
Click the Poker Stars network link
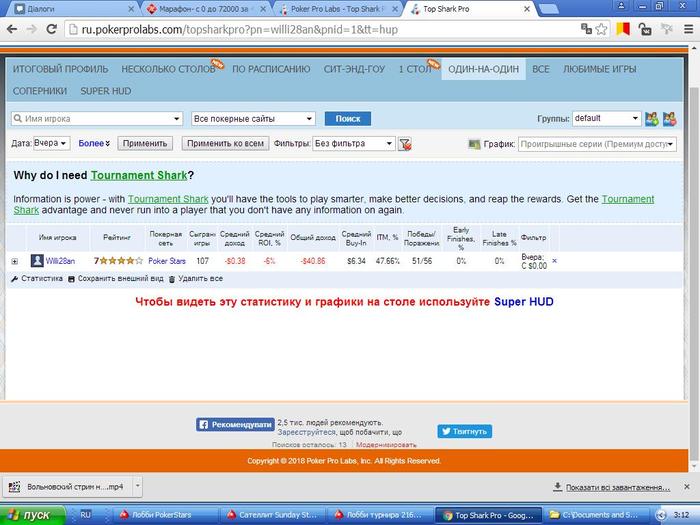(167, 261)
